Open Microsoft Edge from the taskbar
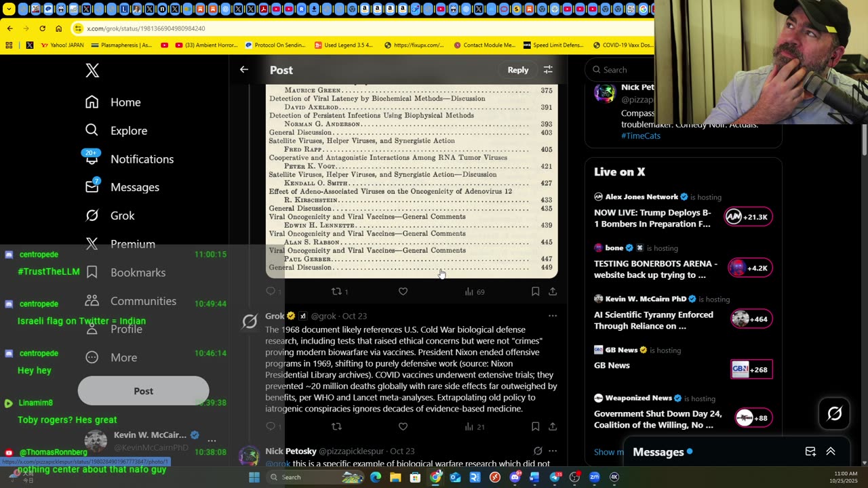 pyautogui.click(x=376, y=477)
